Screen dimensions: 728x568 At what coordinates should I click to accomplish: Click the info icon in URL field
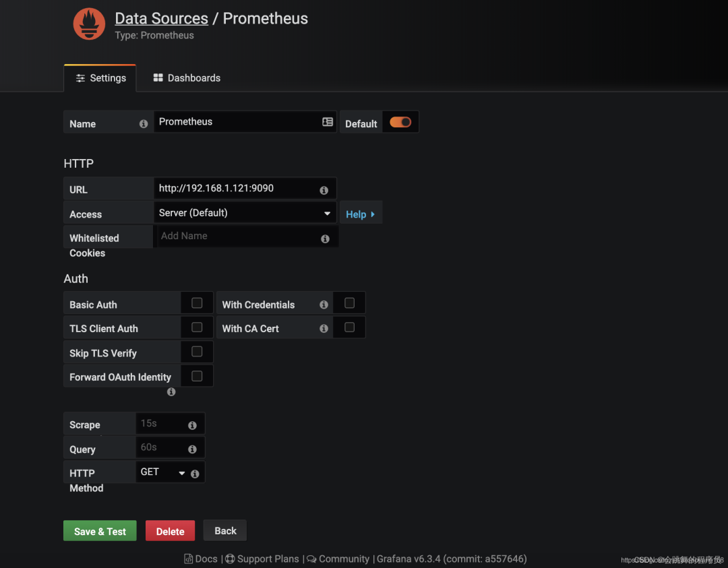[x=324, y=190]
